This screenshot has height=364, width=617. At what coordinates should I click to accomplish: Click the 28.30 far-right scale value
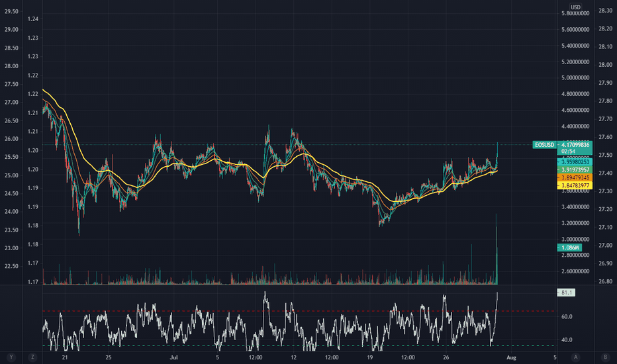pyautogui.click(x=605, y=11)
